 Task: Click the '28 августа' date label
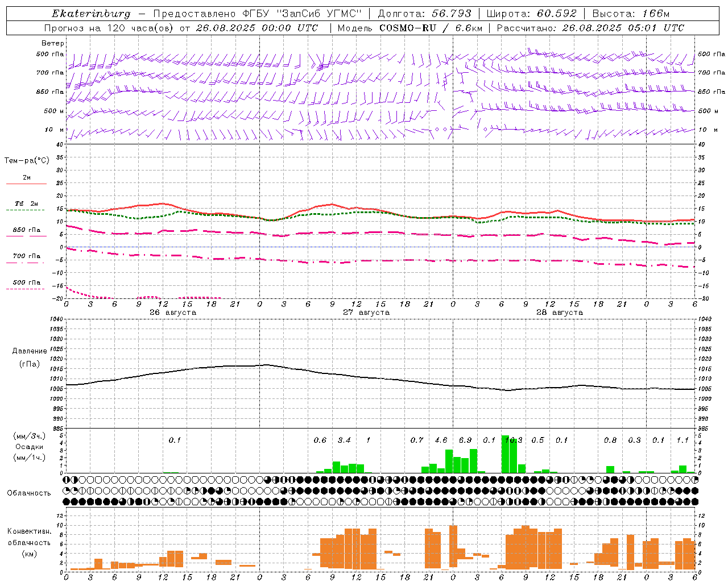point(560,313)
